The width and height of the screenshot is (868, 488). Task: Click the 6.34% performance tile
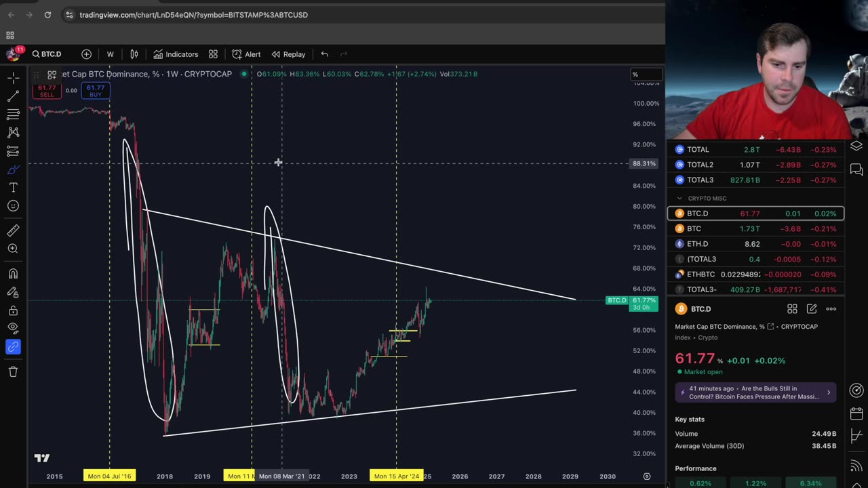(810, 483)
